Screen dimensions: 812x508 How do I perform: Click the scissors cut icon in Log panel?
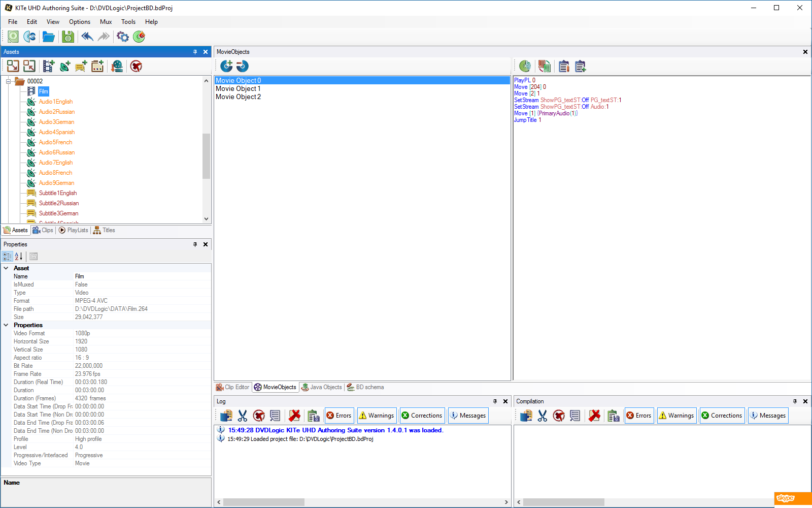pyautogui.click(x=243, y=416)
